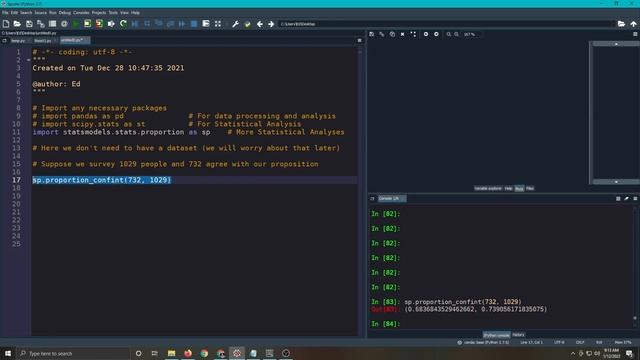Open the Source menu
Image resolution: width=640 pixels, height=360 pixels.
pyautogui.click(x=40, y=13)
